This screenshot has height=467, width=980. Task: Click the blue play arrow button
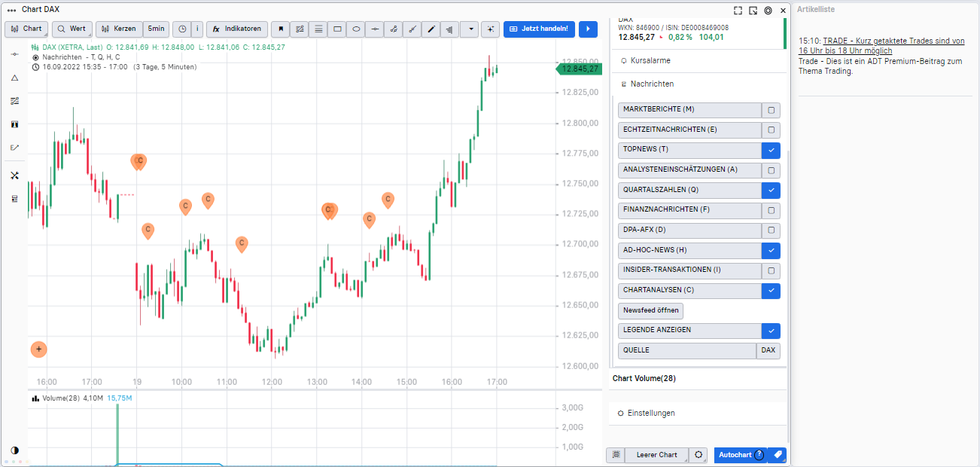click(588, 29)
